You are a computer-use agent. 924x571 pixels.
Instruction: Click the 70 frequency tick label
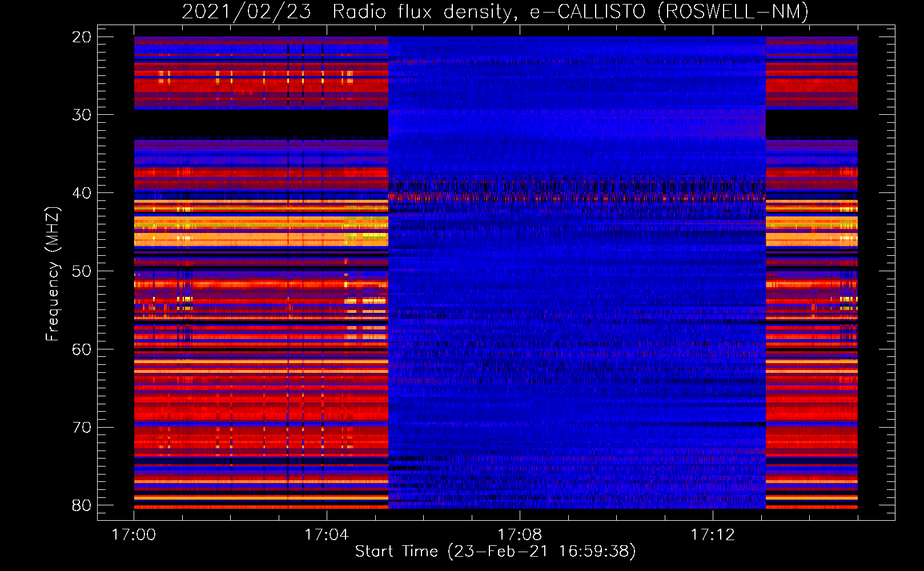[82, 428]
